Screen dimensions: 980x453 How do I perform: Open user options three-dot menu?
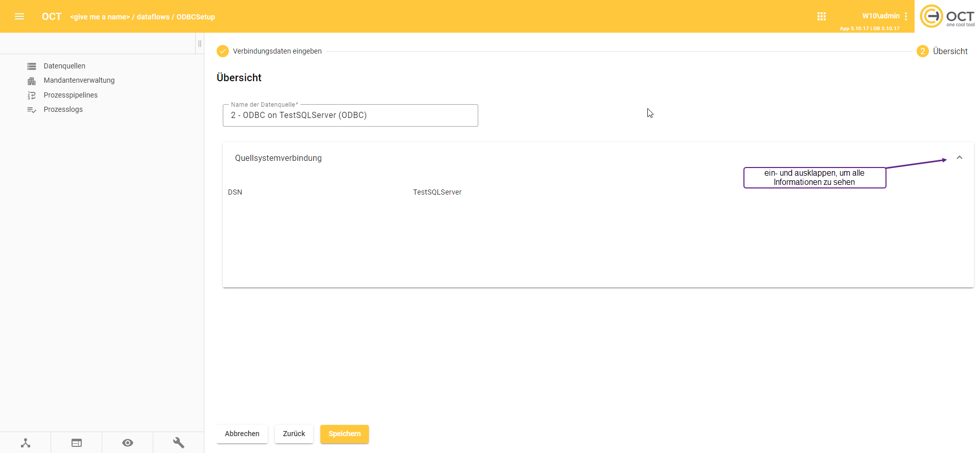(906, 16)
